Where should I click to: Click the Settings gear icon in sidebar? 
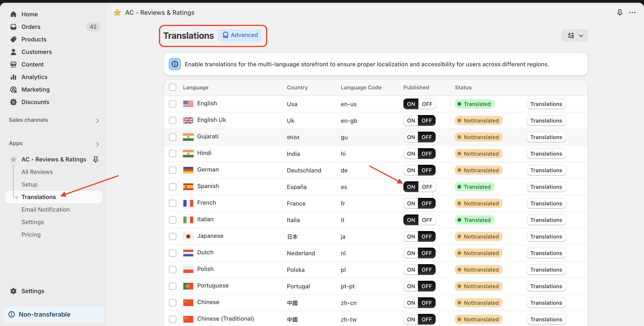coord(13,291)
